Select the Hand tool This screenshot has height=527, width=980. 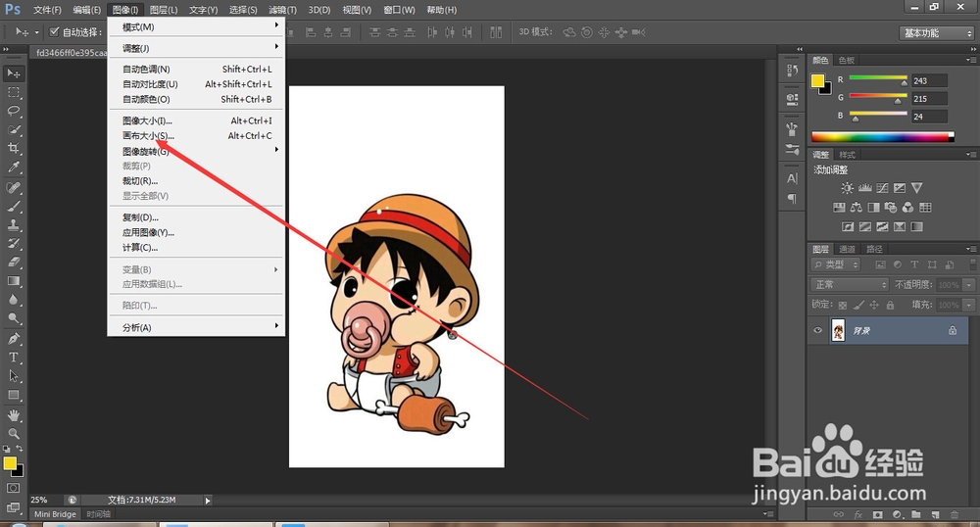coord(13,415)
